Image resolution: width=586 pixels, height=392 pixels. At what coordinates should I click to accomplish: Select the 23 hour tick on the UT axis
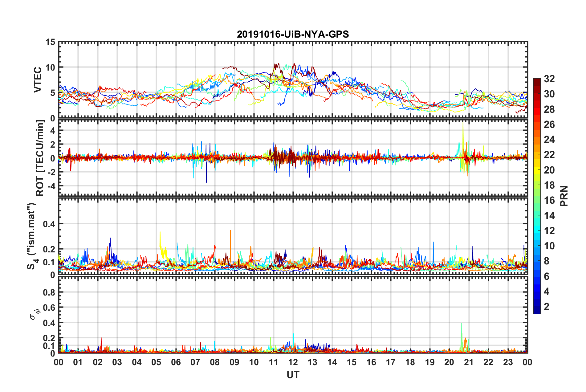(x=508, y=362)
